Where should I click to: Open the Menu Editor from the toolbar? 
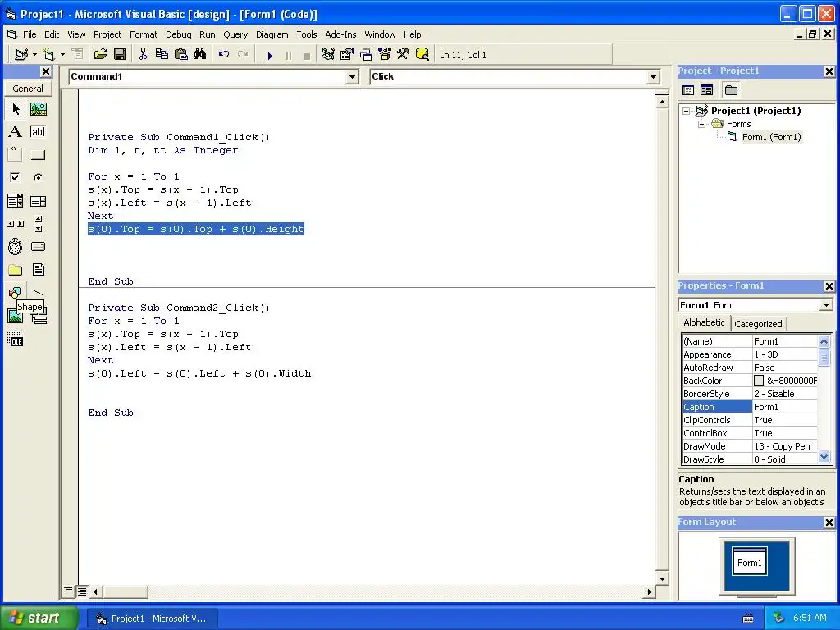click(x=78, y=54)
